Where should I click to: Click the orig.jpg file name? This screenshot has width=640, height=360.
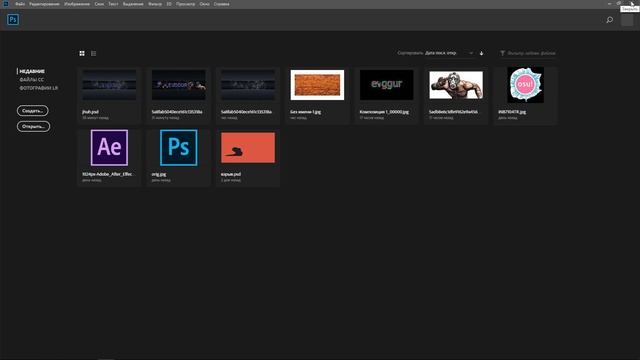click(x=159, y=174)
